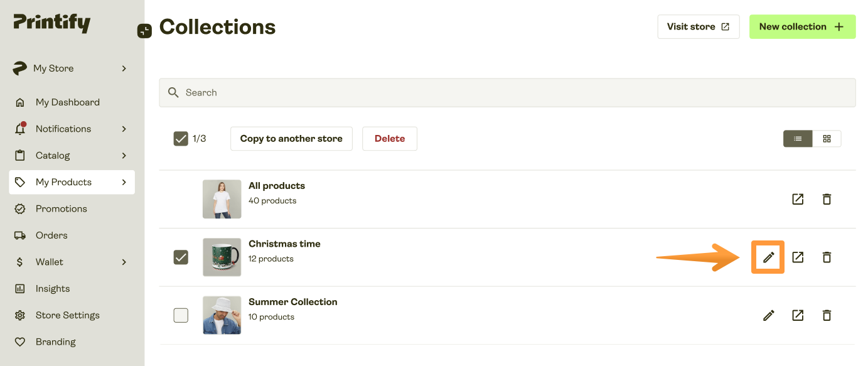Click the New collection button

(x=802, y=26)
